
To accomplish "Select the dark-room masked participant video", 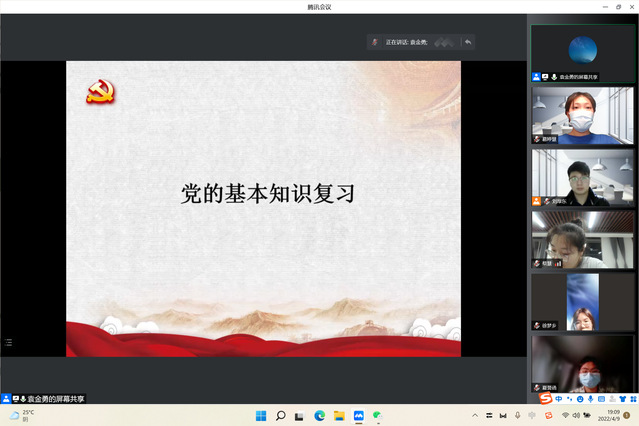I will (582, 364).
